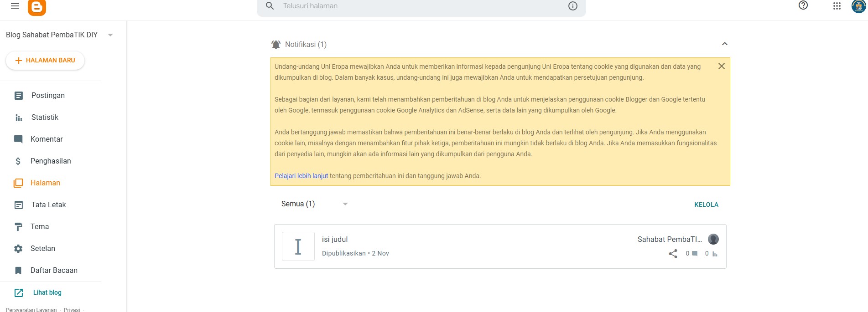Dismiss the EU cookie notification

click(x=721, y=66)
